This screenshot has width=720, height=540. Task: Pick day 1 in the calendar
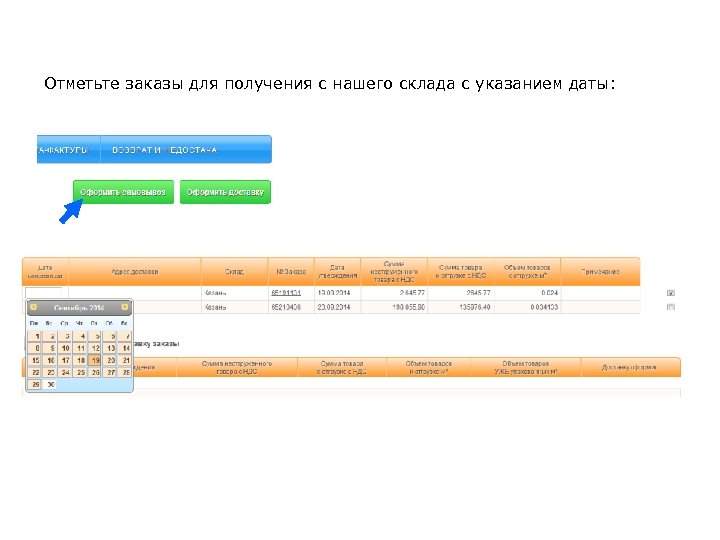[34, 337]
